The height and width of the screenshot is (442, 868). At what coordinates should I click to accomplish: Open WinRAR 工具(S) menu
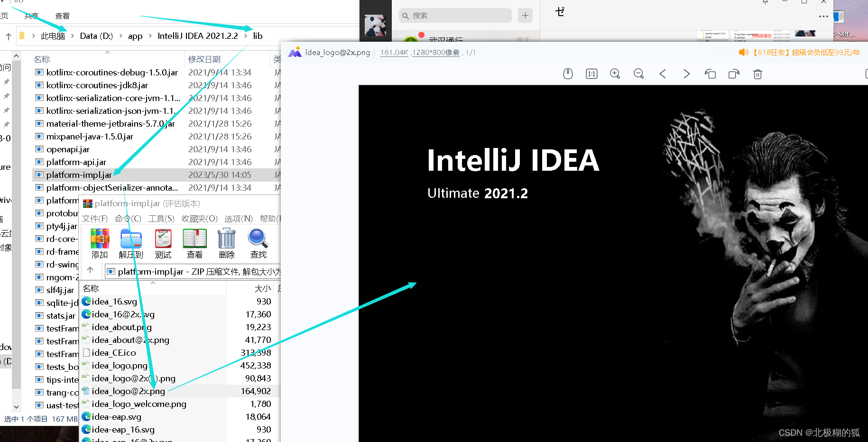point(161,219)
